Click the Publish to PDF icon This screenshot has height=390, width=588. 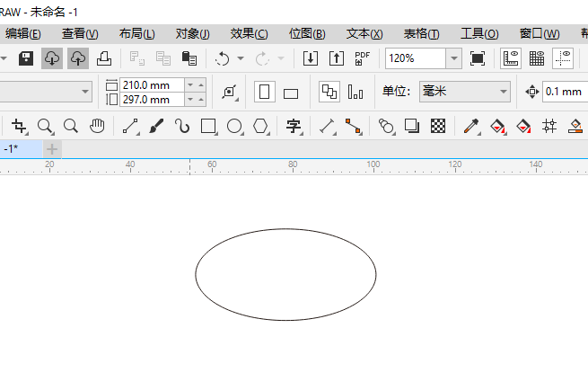coord(363,58)
